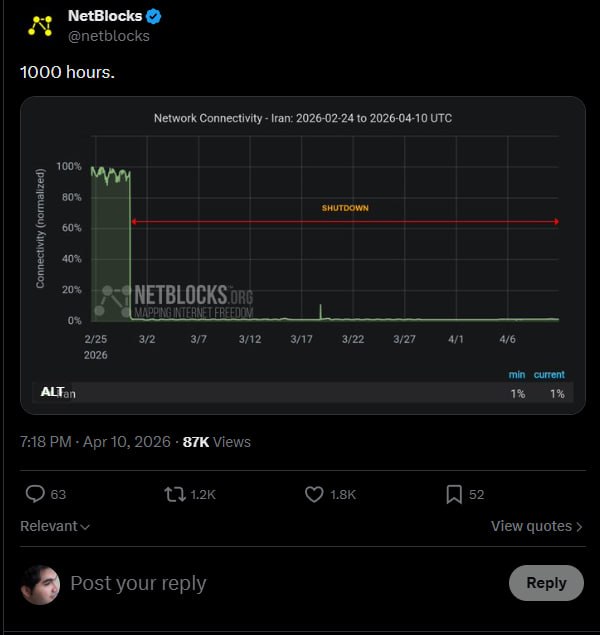Open View quotes chevron link
The image size is (600, 635).
point(536,526)
